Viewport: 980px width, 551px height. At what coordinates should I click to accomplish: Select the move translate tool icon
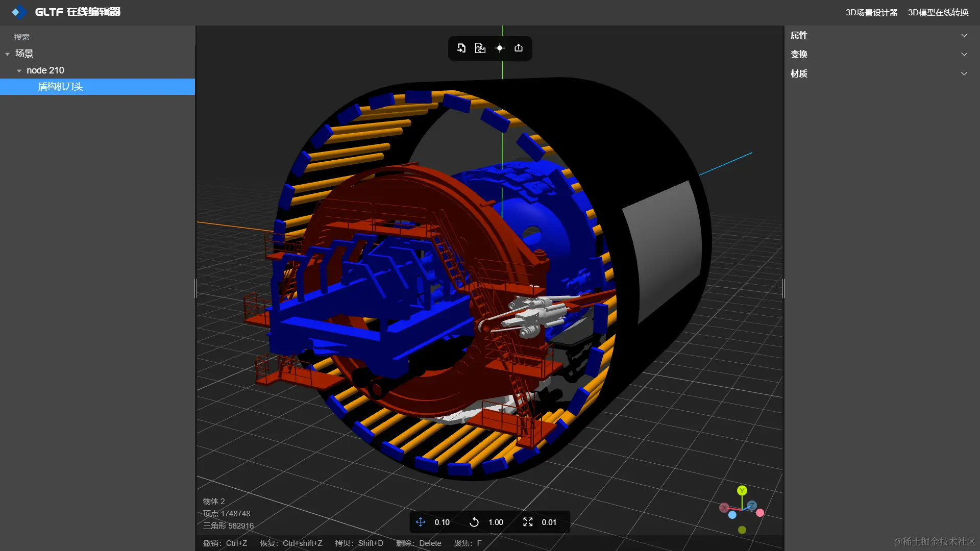(x=421, y=522)
